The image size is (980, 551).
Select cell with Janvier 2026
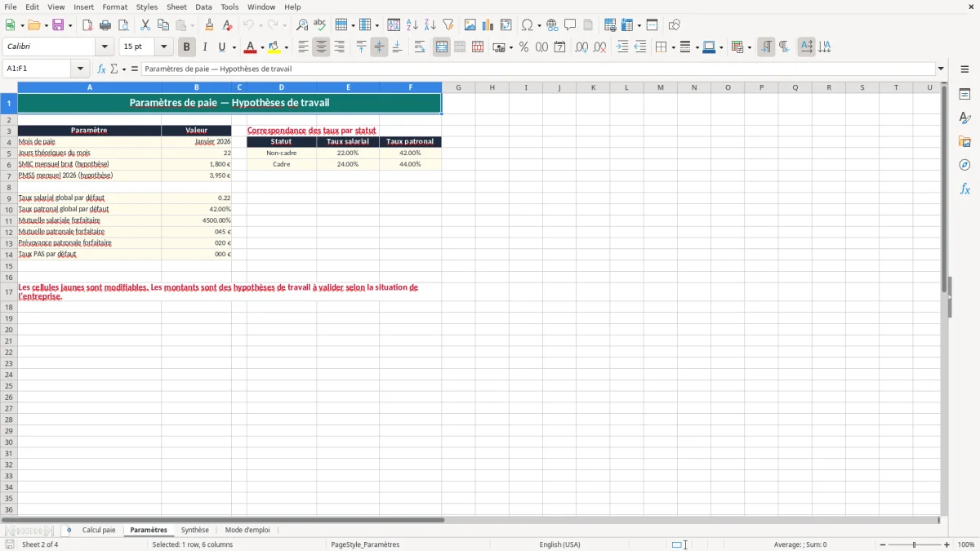tap(197, 141)
